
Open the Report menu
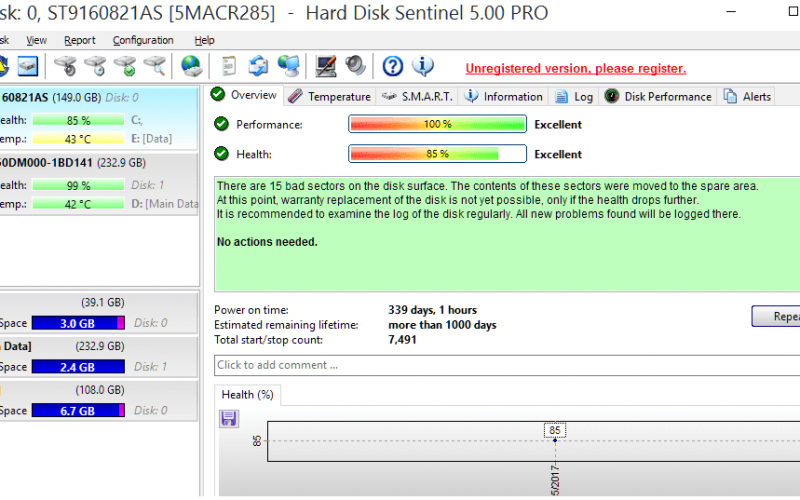pos(80,40)
